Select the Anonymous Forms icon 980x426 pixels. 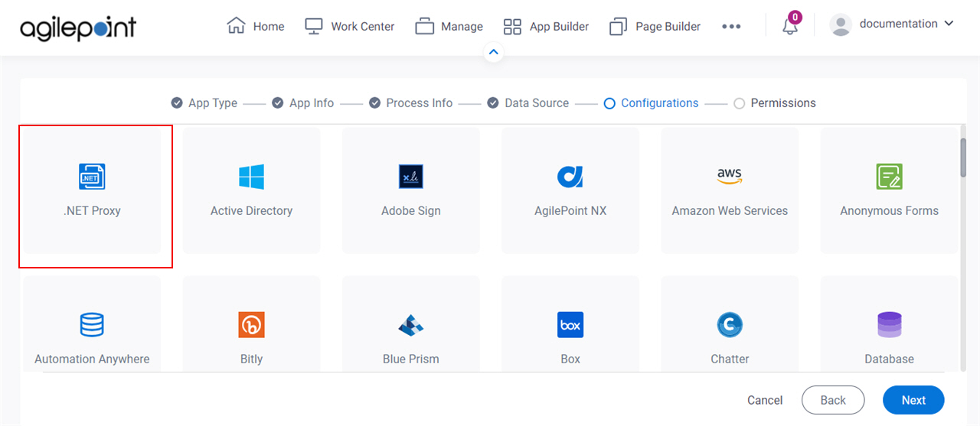pyautogui.click(x=890, y=177)
